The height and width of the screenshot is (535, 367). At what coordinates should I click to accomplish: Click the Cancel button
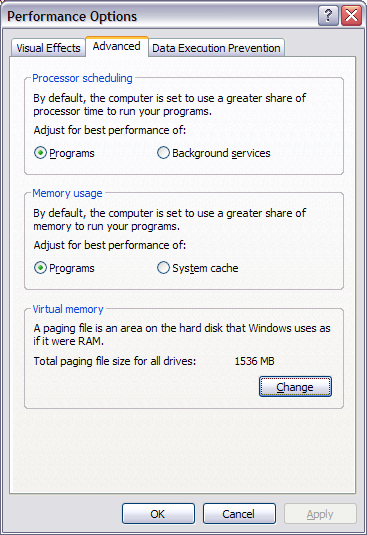239,514
